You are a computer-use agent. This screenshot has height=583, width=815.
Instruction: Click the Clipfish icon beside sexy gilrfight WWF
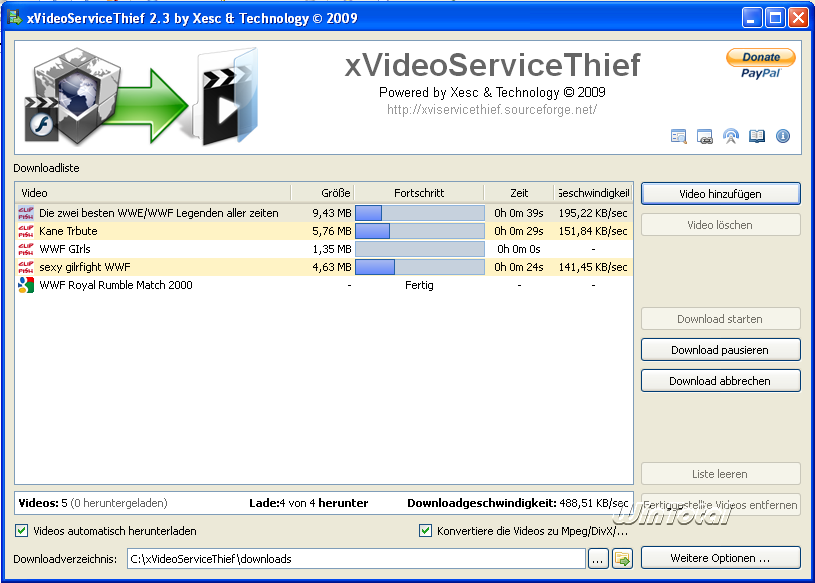tap(26, 267)
